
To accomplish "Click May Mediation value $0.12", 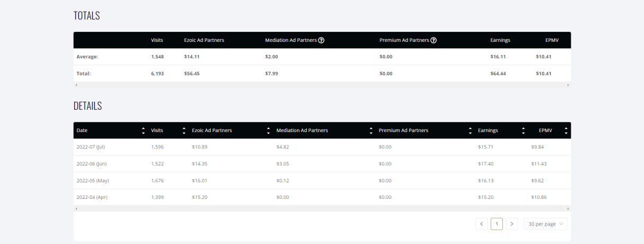I will click(x=283, y=180).
